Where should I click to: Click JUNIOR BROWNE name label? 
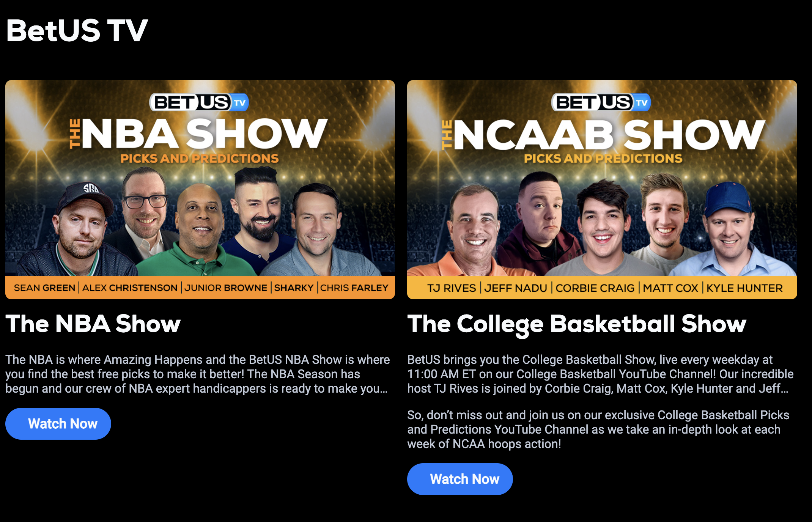pyautogui.click(x=226, y=288)
